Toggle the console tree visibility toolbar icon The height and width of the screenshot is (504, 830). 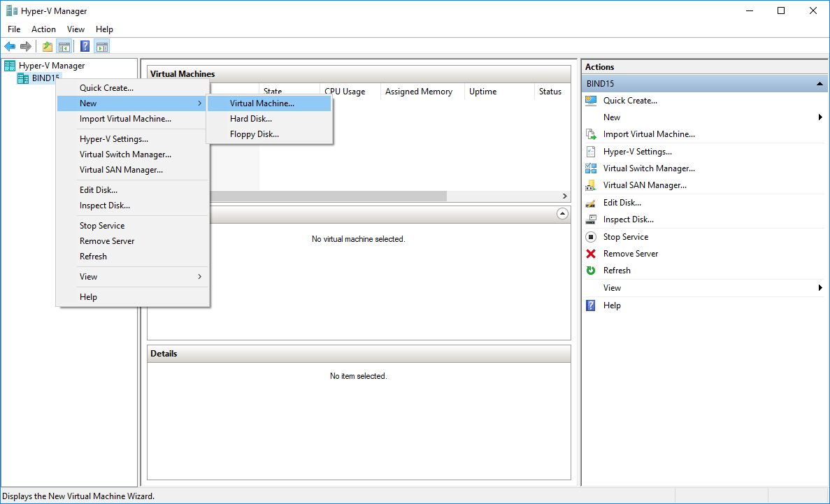tap(64, 46)
